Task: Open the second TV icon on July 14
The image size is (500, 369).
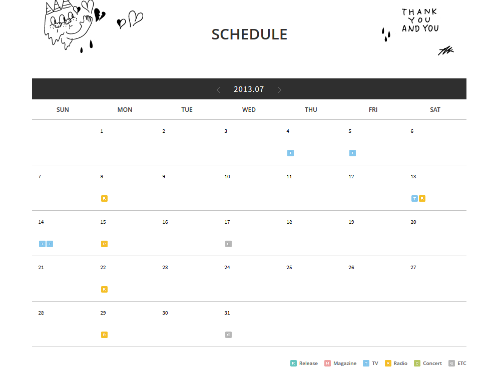Action: [50, 244]
